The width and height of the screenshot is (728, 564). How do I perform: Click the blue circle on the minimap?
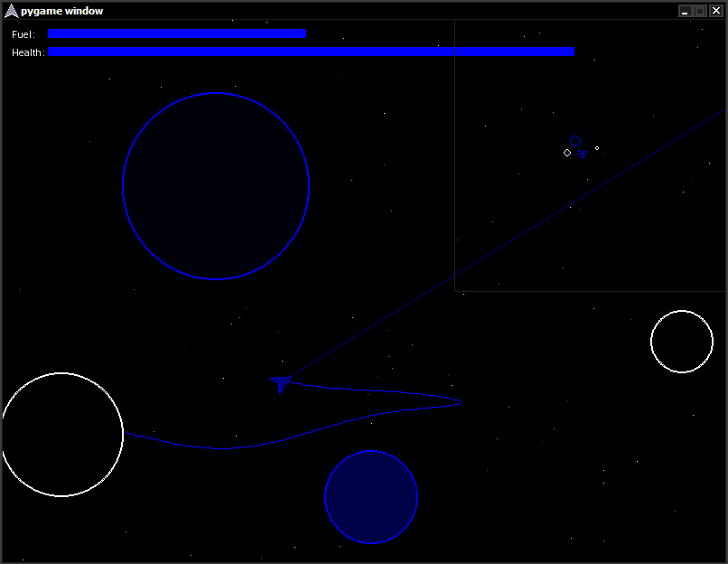click(x=575, y=141)
